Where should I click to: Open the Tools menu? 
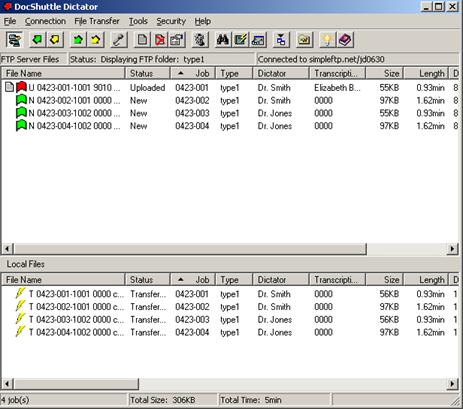[x=138, y=21]
